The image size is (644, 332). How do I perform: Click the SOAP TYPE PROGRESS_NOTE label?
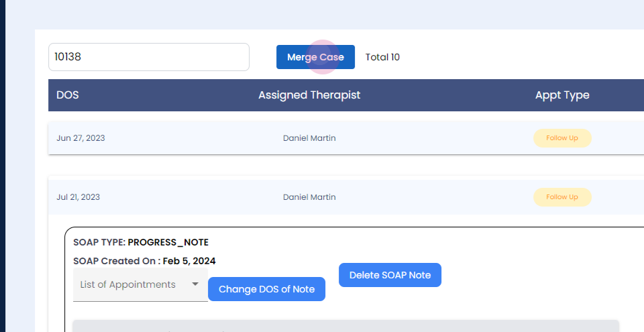(141, 242)
